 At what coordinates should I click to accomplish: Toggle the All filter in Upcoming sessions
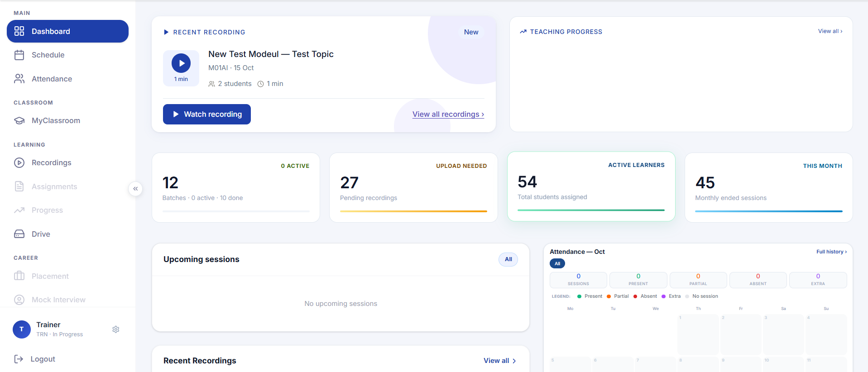pyautogui.click(x=508, y=259)
